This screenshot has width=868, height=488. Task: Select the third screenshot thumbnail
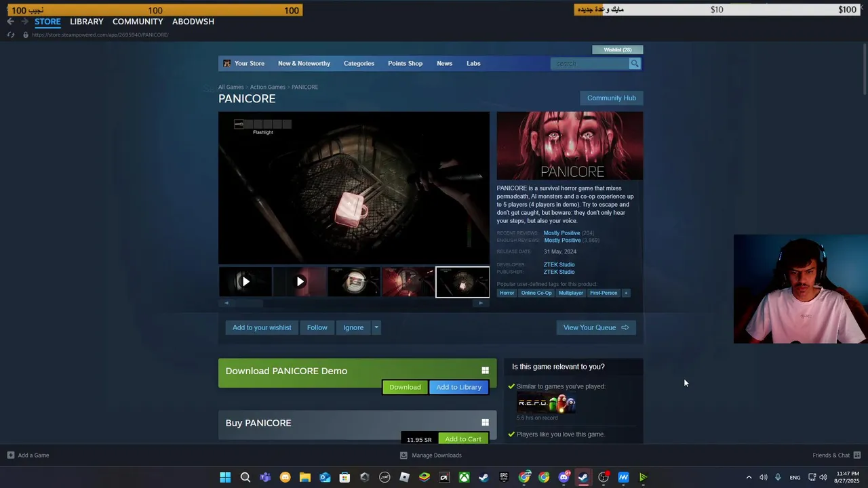click(x=354, y=282)
